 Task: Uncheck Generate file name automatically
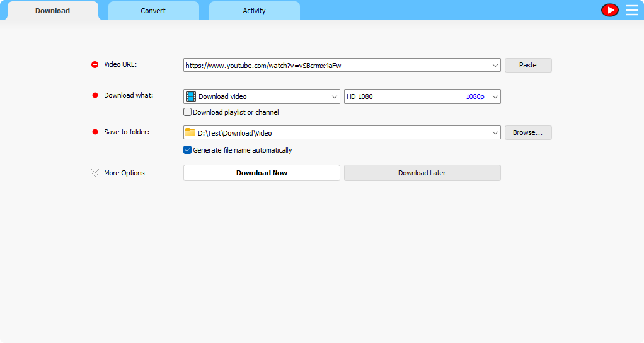coord(187,150)
